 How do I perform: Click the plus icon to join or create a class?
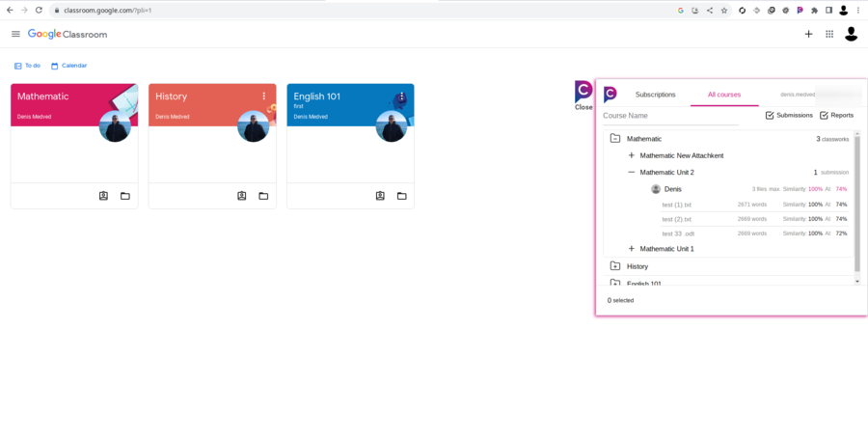pos(808,34)
